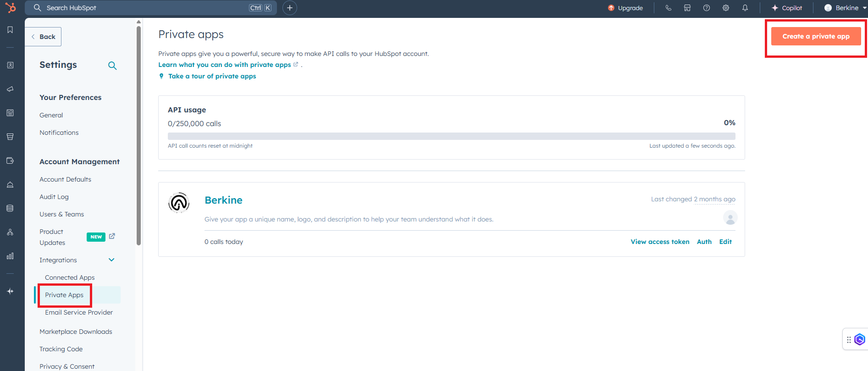Open the Settings gear icon
The height and width of the screenshot is (371, 868).
click(x=726, y=8)
